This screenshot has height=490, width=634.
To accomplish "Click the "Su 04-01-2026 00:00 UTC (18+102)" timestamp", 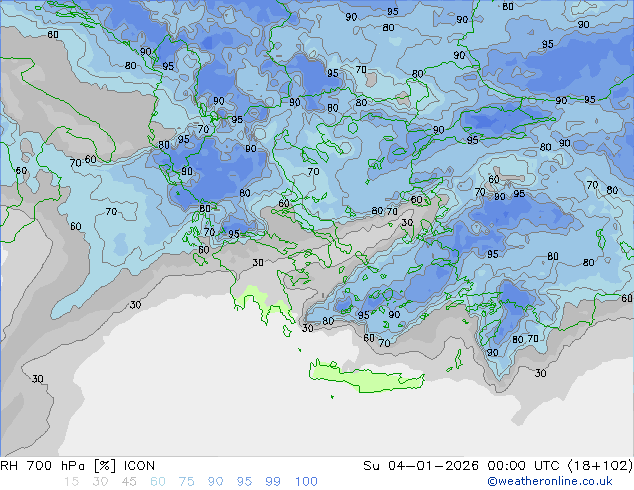I will point(498,466).
